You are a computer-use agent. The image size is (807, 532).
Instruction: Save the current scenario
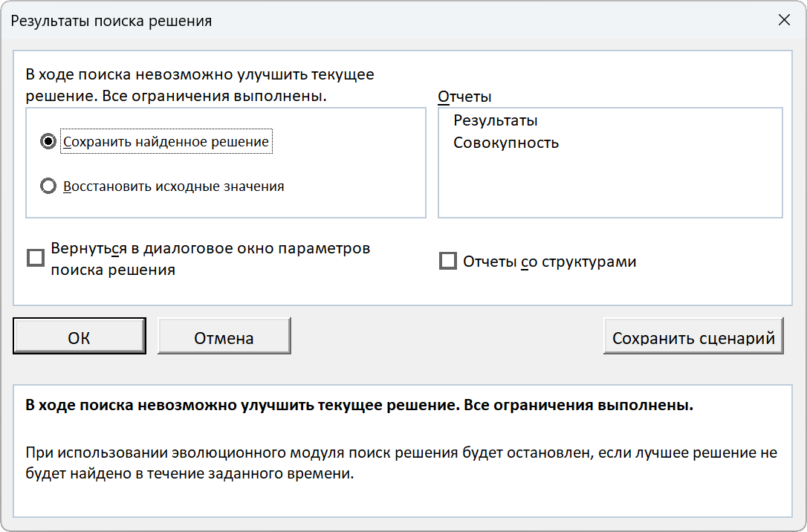coord(693,336)
